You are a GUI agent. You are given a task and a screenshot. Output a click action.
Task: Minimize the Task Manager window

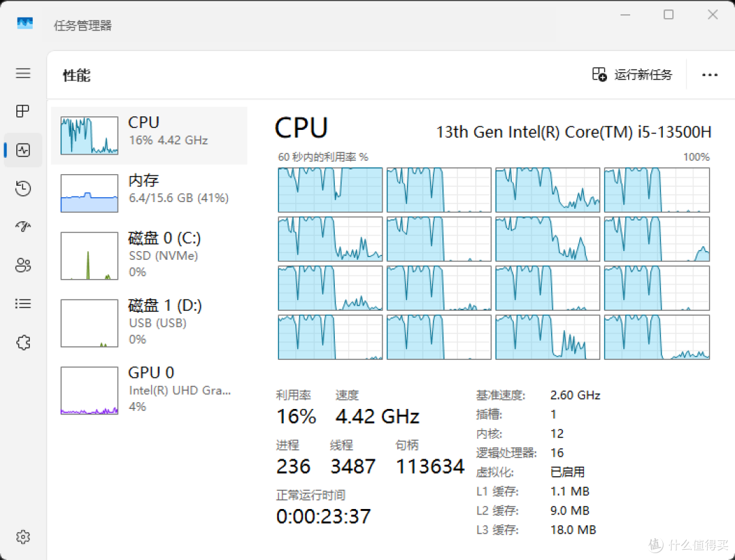pyautogui.click(x=625, y=14)
